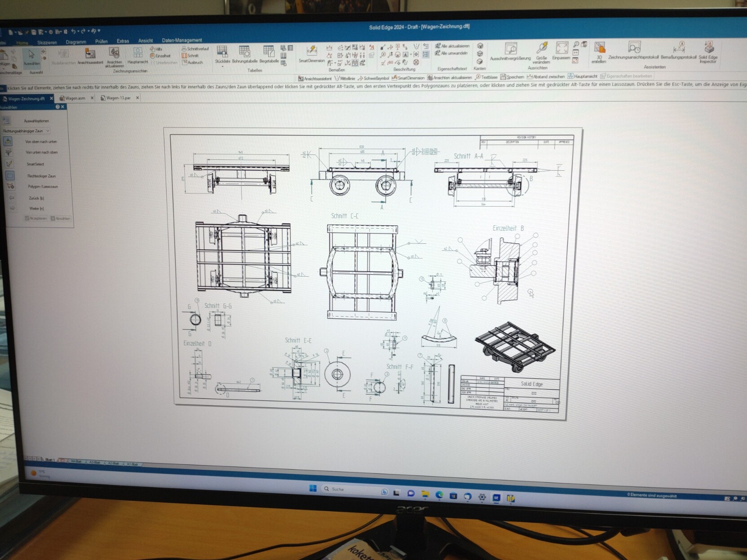Open Bemaßungsprotokoll assistant

(678, 51)
